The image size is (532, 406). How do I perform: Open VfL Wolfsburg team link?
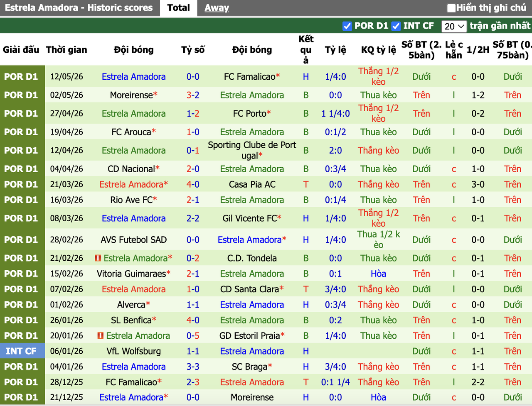[134, 351]
